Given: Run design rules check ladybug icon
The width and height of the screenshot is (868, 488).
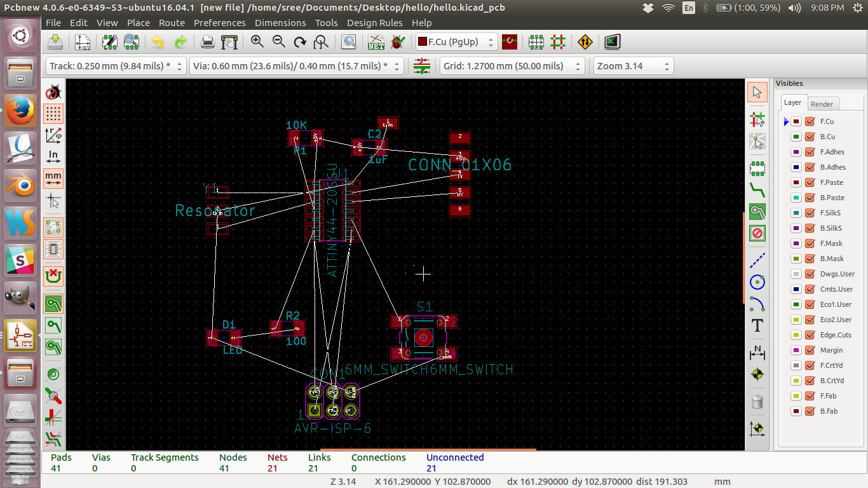Looking at the screenshot, I should click(x=398, y=43).
